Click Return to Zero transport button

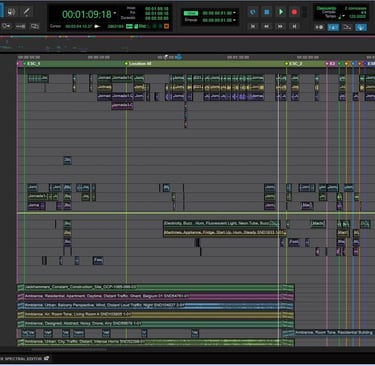[x=253, y=26]
